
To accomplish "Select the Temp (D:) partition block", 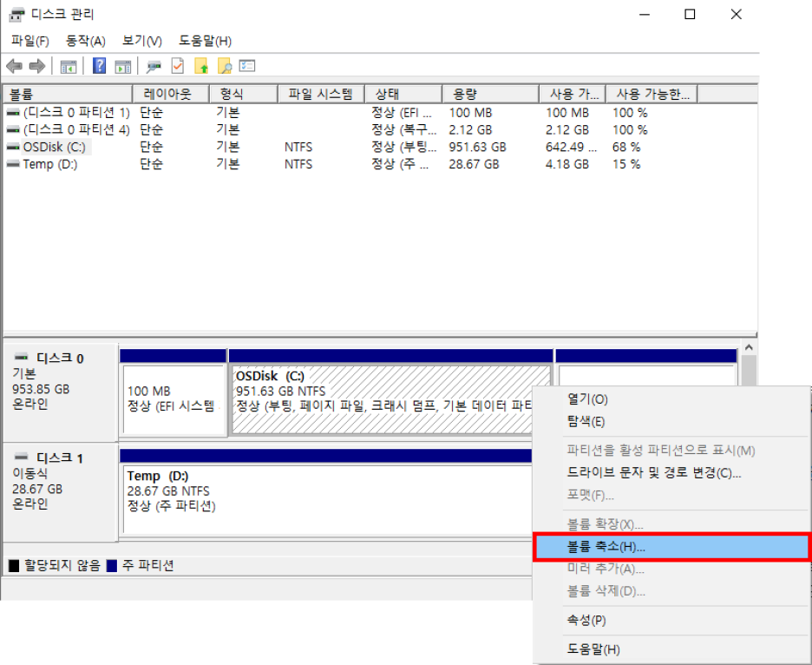I will (326, 492).
